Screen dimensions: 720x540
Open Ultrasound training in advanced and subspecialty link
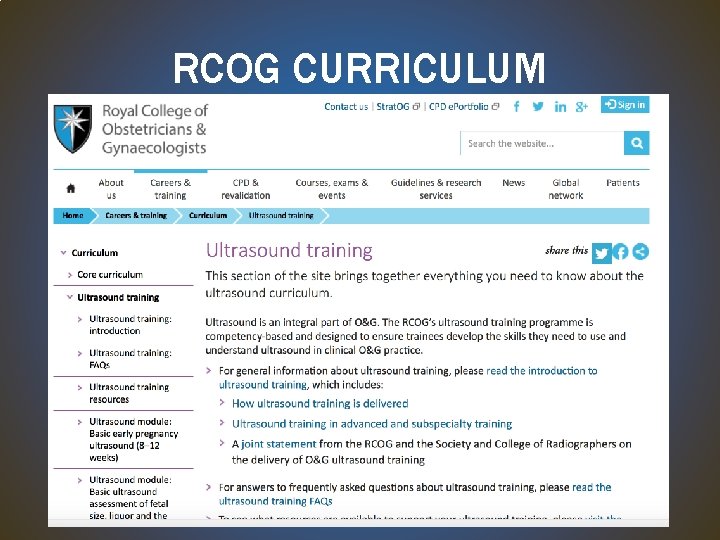pyautogui.click(x=372, y=424)
